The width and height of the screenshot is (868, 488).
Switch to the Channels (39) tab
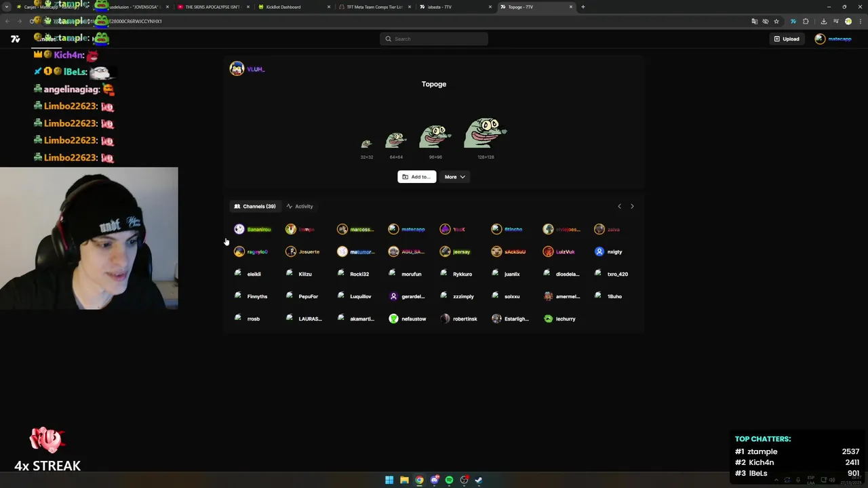255,206
